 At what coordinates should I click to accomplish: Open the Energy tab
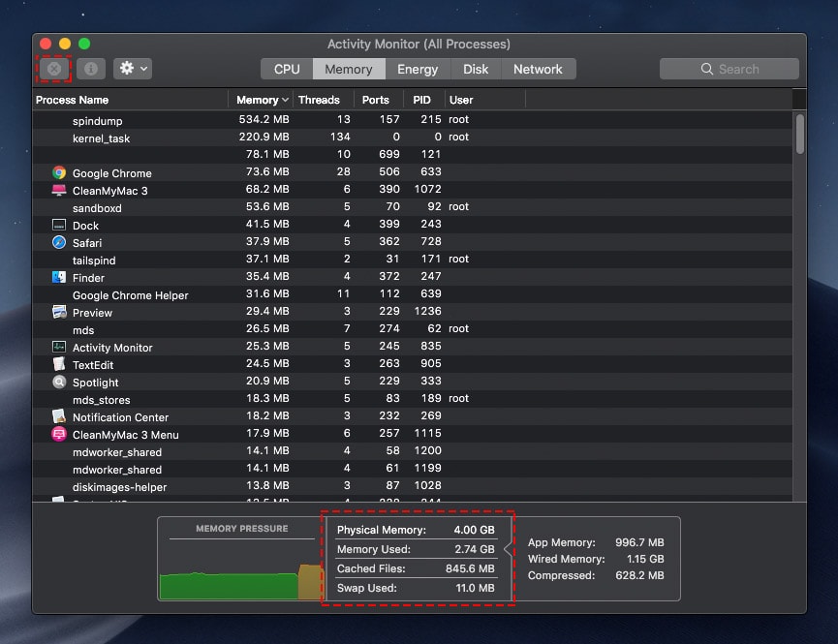(418, 69)
